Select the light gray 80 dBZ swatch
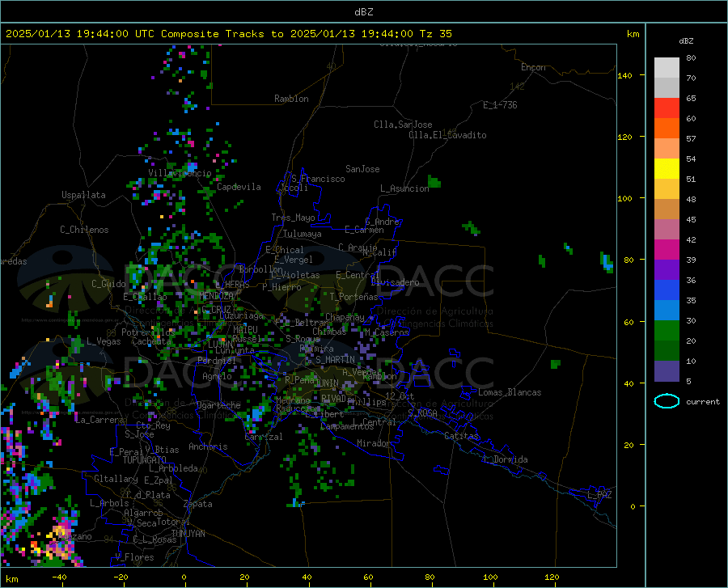 pyautogui.click(x=667, y=68)
